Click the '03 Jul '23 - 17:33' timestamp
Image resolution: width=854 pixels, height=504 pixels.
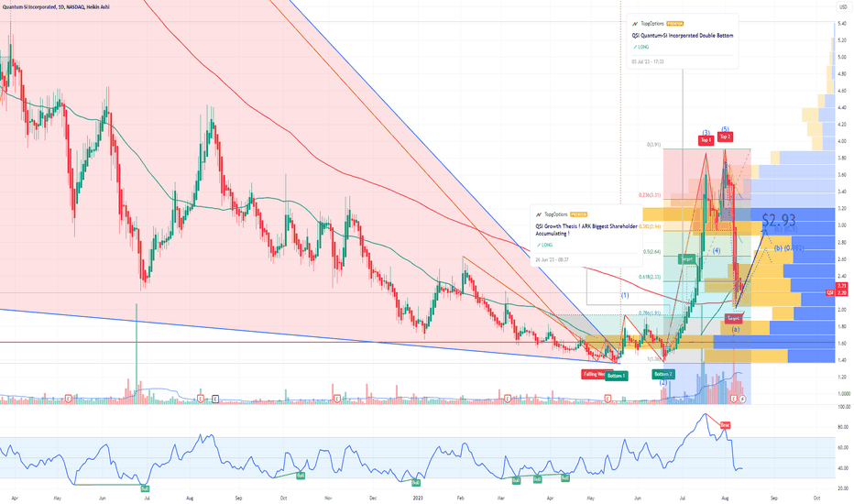[648, 61]
